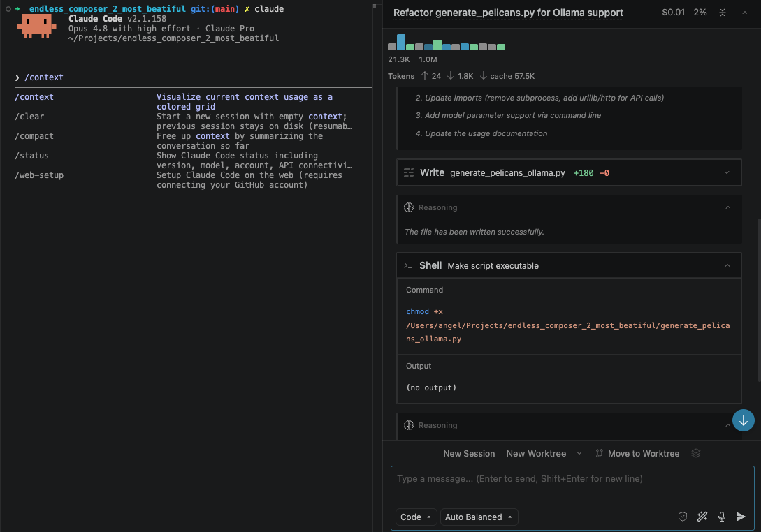
Task: Create a New Worktree
Action: point(536,453)
